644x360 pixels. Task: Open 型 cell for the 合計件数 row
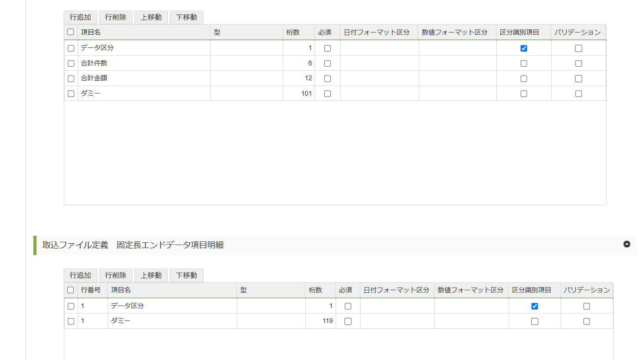tap(246, 63)
